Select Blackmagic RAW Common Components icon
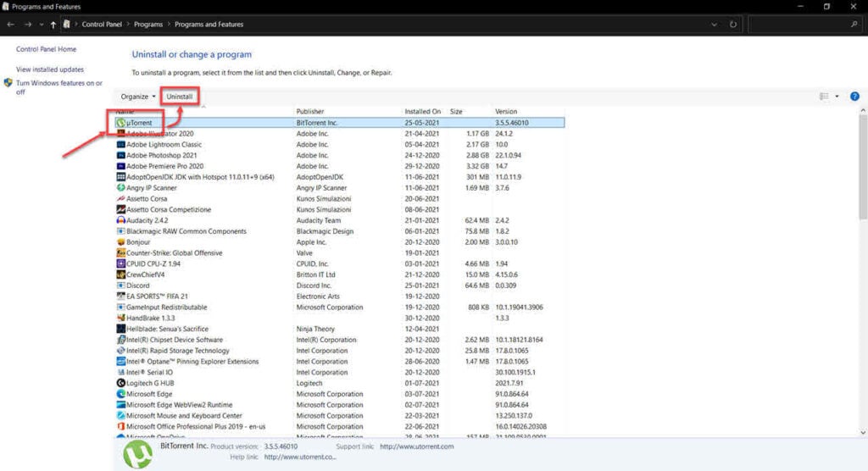 pyautogui.click(x=120, y=231)
